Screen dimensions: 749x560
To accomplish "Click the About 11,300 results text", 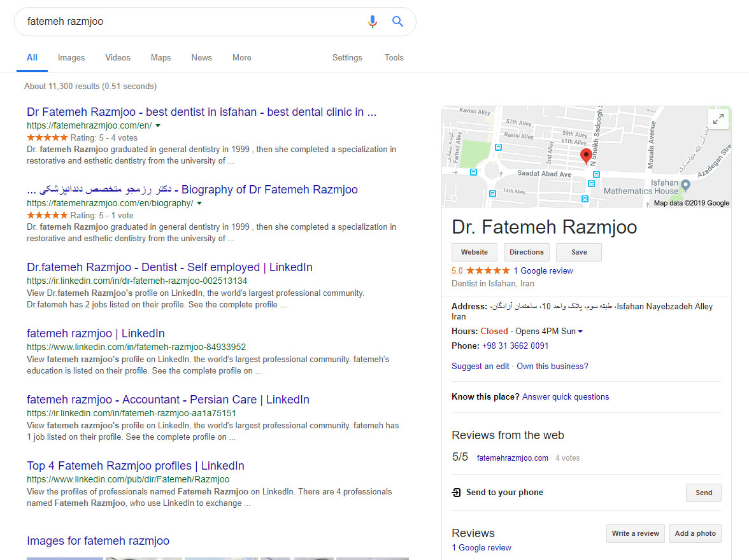I will click(x=90, y=86).
